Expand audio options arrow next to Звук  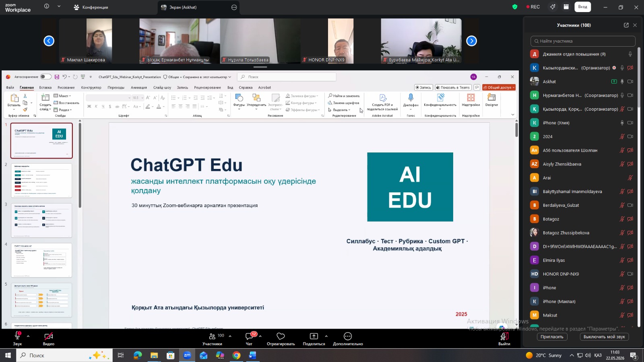(x=28, y=336)
